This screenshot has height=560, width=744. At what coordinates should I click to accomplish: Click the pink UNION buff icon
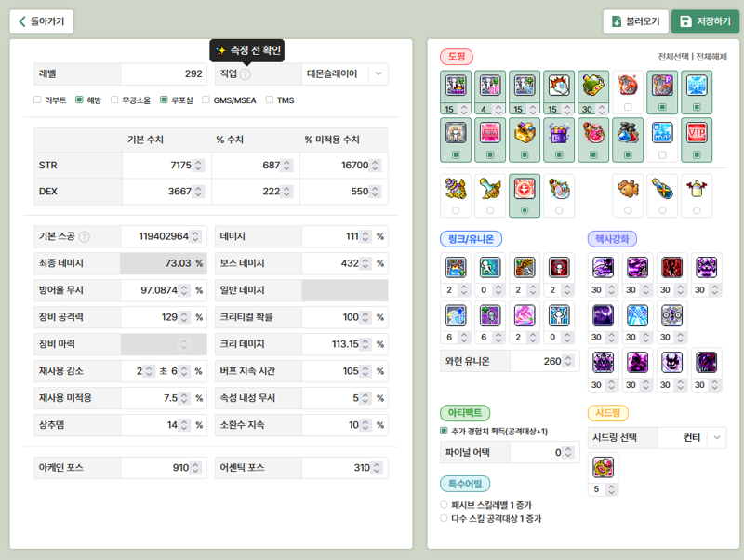coord(490,133)
